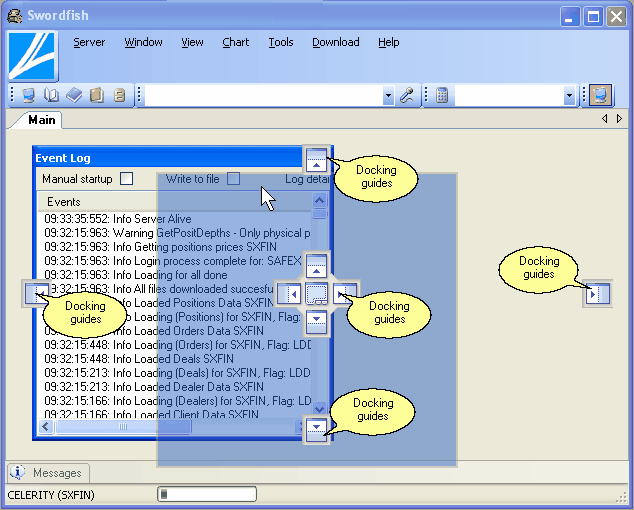The image size is (634, 510).
Task: Open the dropdown next to the calculator icon
Action: pos(569,96)
